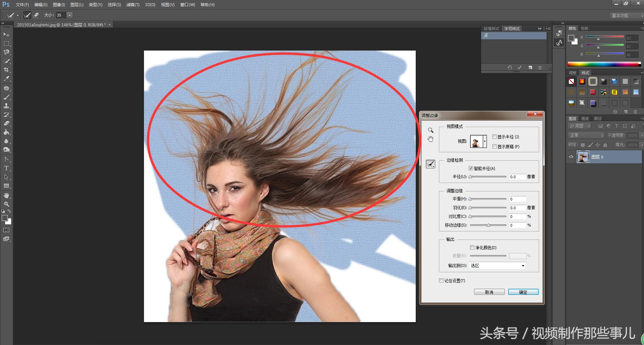The height and width of the screenshot is (345, 644).
Task: Enable the 净化颜色 checkbox
Action: point(472,248)
